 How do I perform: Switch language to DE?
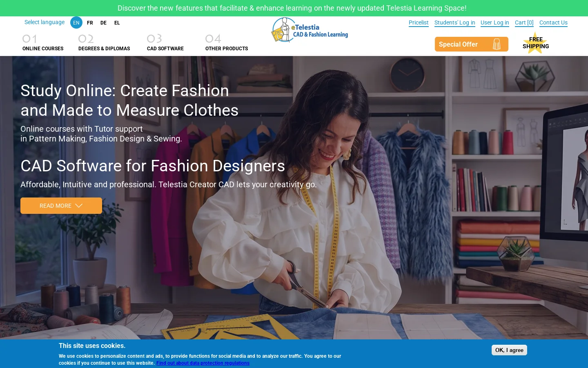pyautogui.click(x=103, y=23)
